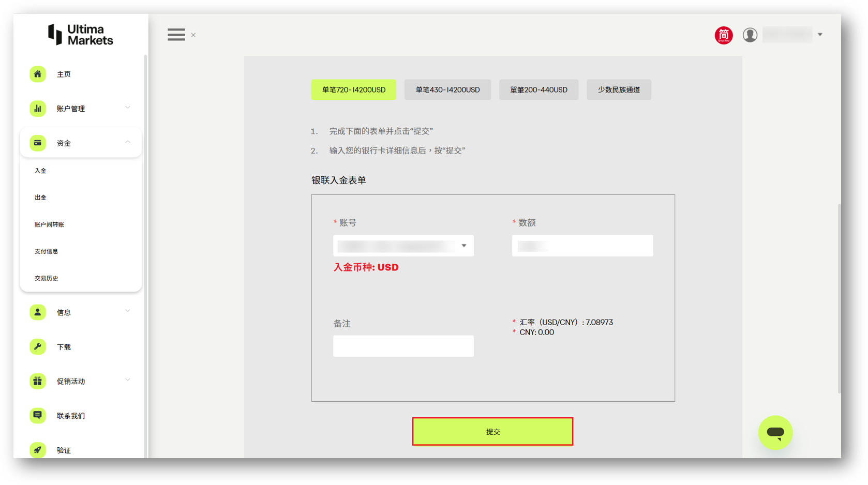
Task: Open the 交易历史 submenu item
Action: [46, 278]
